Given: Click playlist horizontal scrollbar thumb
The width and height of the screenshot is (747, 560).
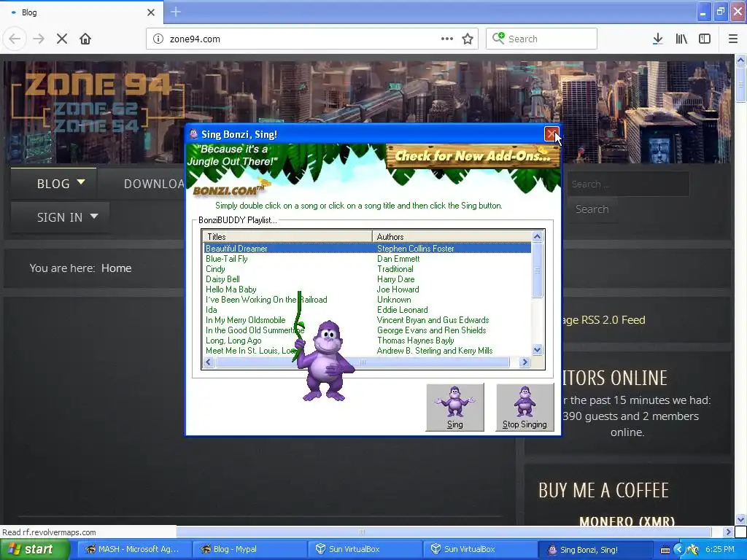Looking at the screenshot, I should (x=363, y=362).
